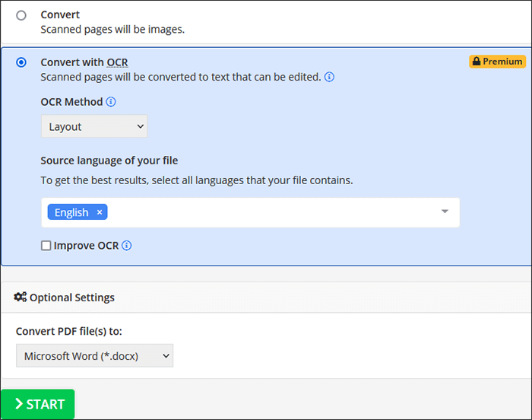532x420 pixels.
Task: Click the arrow icon on START button
Action: point(18,405)
